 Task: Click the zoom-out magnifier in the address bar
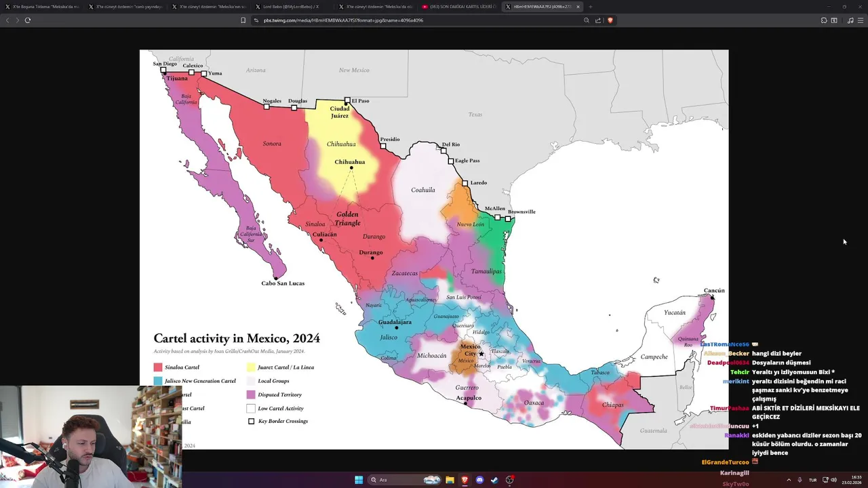click(587, 20)
